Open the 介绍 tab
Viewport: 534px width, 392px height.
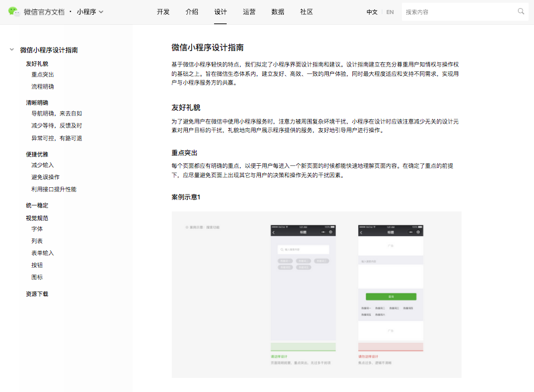(x=192, y=12)
